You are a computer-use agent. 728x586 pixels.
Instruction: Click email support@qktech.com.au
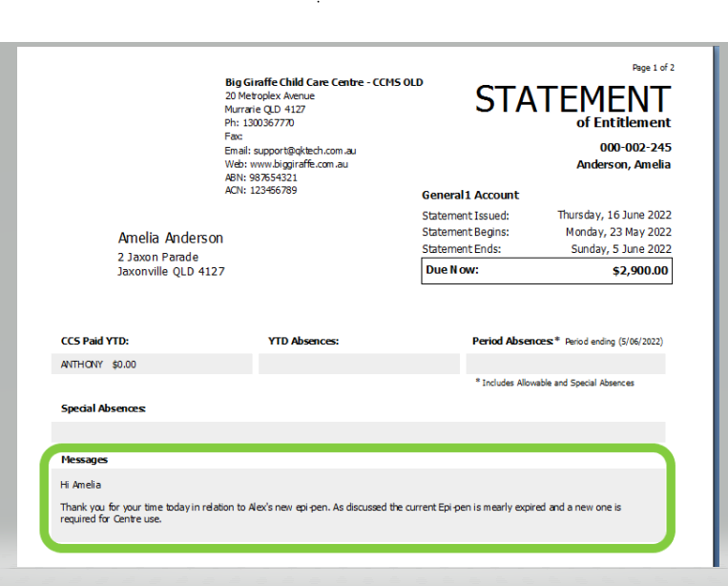click(304, 151)
